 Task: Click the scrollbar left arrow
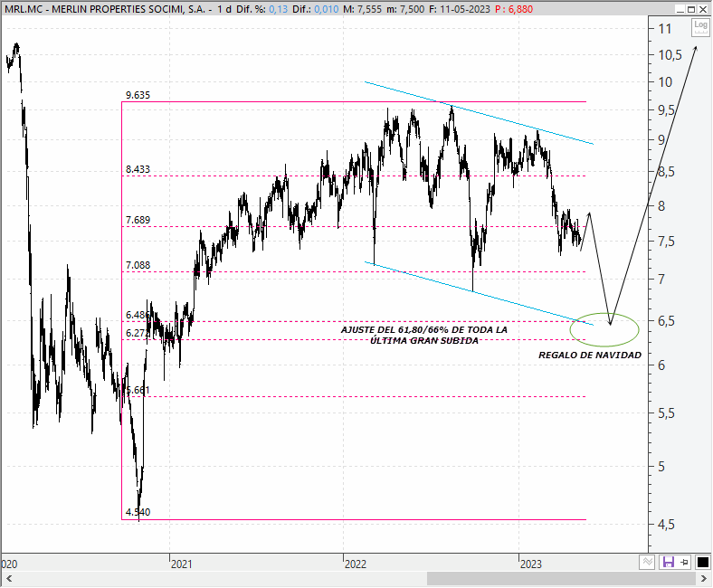coord(9,579)
